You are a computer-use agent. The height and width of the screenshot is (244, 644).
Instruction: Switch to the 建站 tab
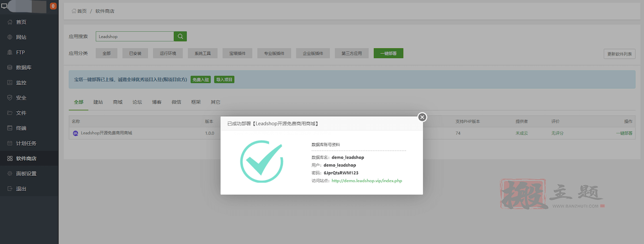98,102
